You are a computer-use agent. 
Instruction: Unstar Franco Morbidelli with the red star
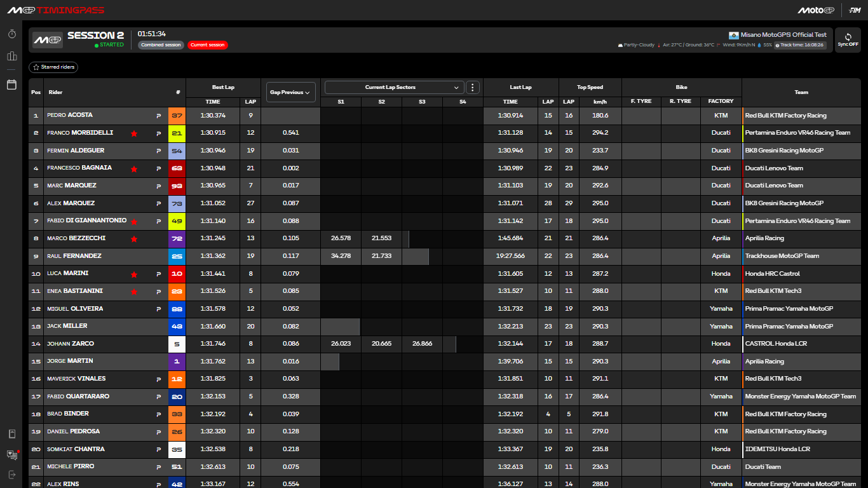coord(134,133)
